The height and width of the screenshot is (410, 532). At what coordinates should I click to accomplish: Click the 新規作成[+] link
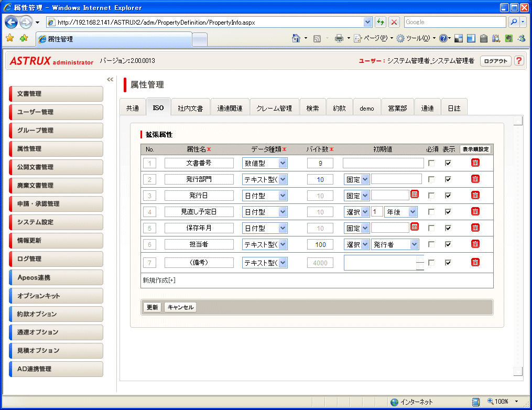pyautogui.click(x=159, y=280)
